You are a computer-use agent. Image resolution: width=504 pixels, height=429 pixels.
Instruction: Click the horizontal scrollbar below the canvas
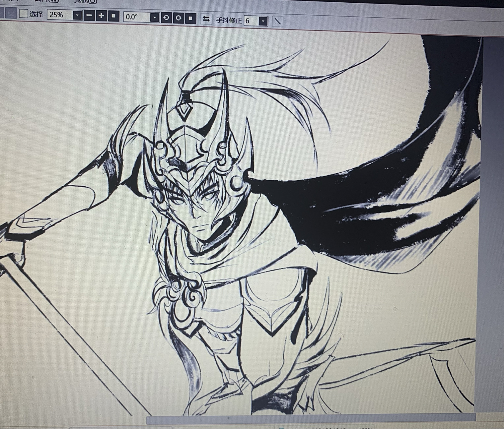(311, 419)
